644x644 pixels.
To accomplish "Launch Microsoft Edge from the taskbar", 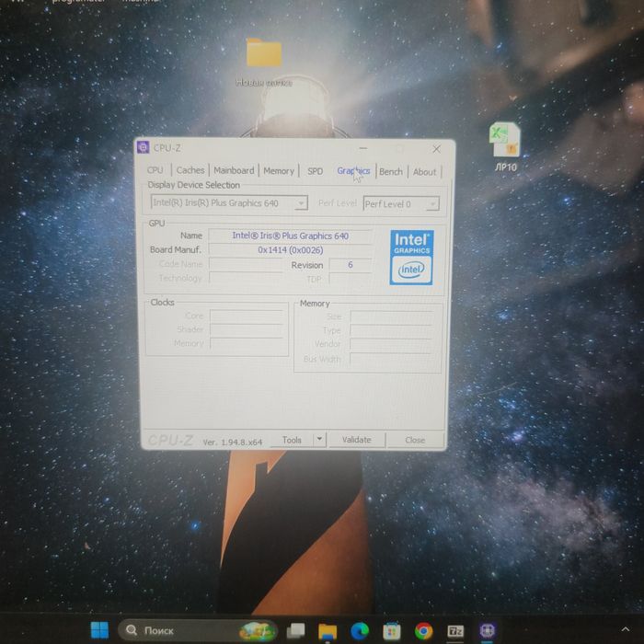I will [360, 631].
